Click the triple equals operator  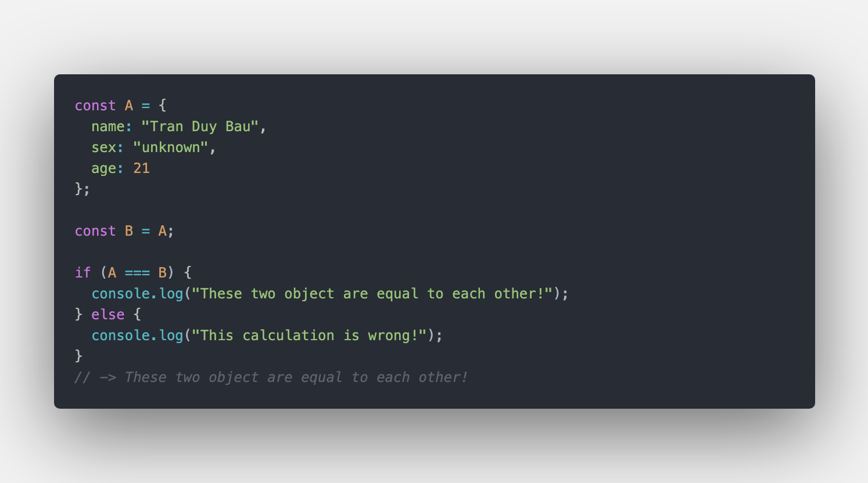(137, 273)
